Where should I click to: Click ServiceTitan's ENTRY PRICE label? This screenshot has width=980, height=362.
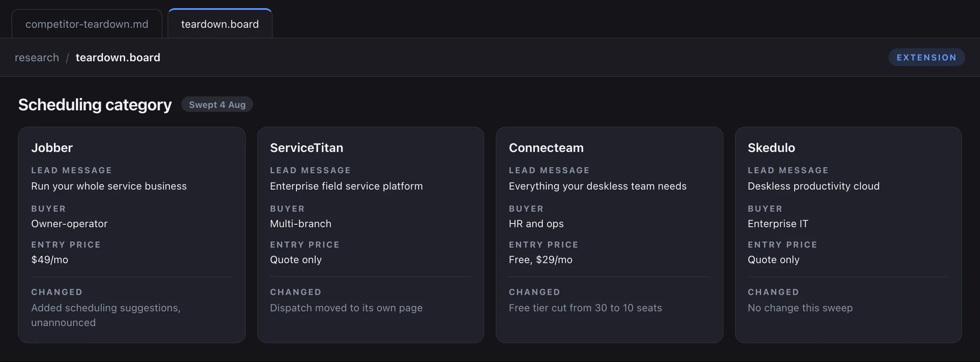coord(305,245)
